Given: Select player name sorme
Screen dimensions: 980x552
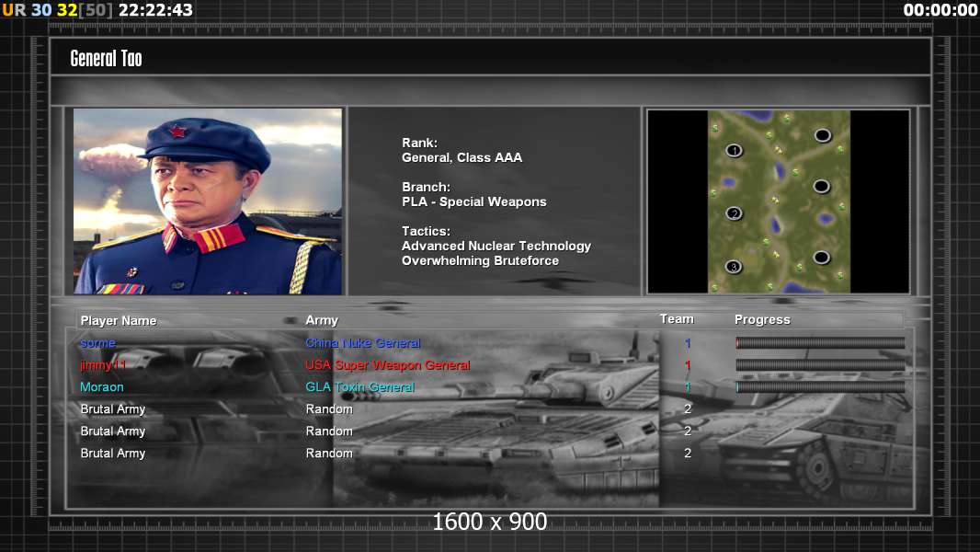Looking at the screenshot, I should tap(98, 343).
